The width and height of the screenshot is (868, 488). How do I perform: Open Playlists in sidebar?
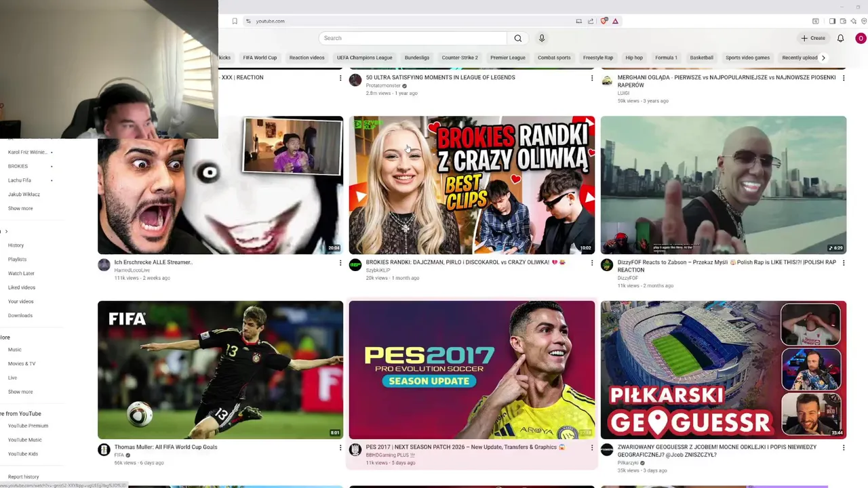[x=17, y=260]
